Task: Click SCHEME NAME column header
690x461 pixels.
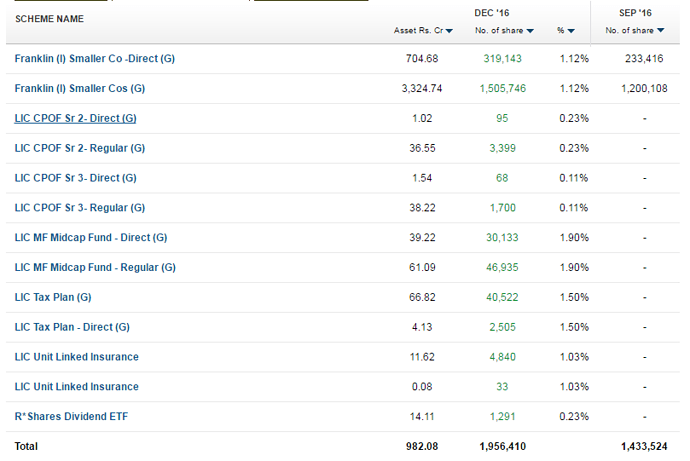Action: (x=49, y=19)
